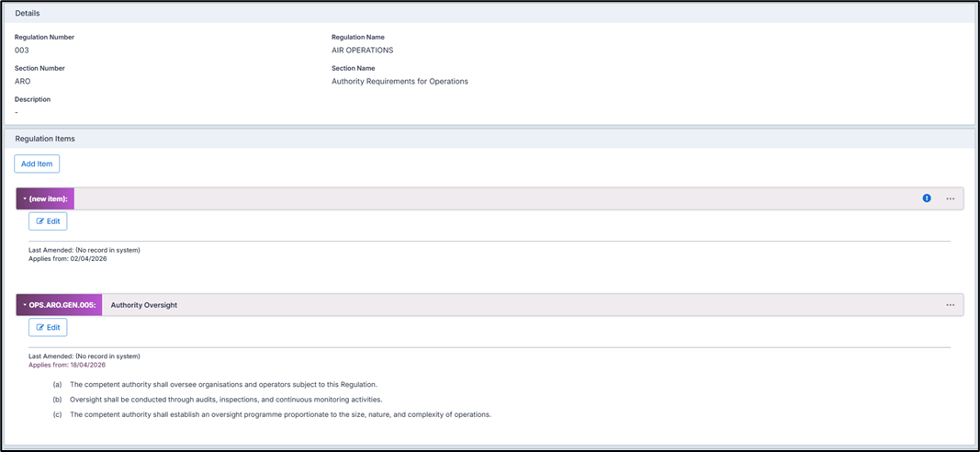This screenshot has height=452, width=980.
Task: Select the Authority Oversight title text
Action: 144,305
